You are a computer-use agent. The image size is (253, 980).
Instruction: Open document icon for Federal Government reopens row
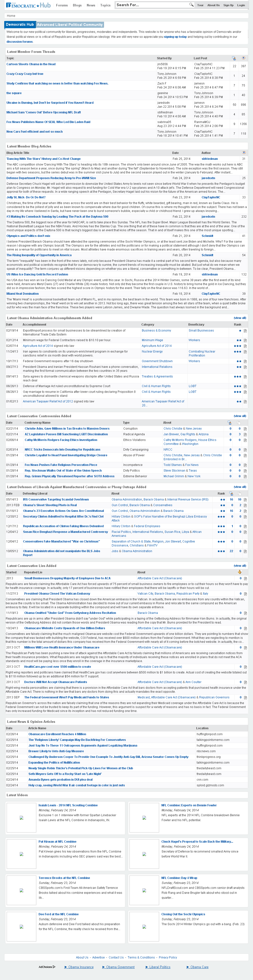point(245,361)
